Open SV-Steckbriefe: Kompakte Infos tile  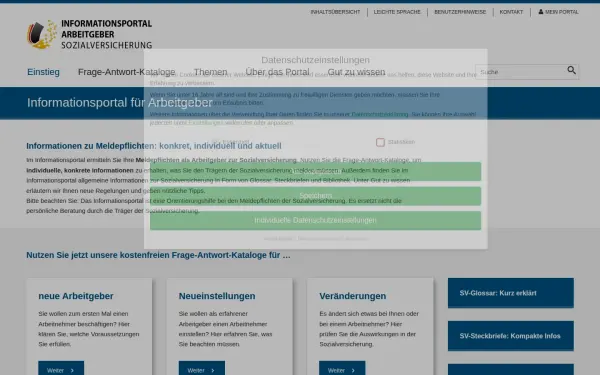click(511, 336)
